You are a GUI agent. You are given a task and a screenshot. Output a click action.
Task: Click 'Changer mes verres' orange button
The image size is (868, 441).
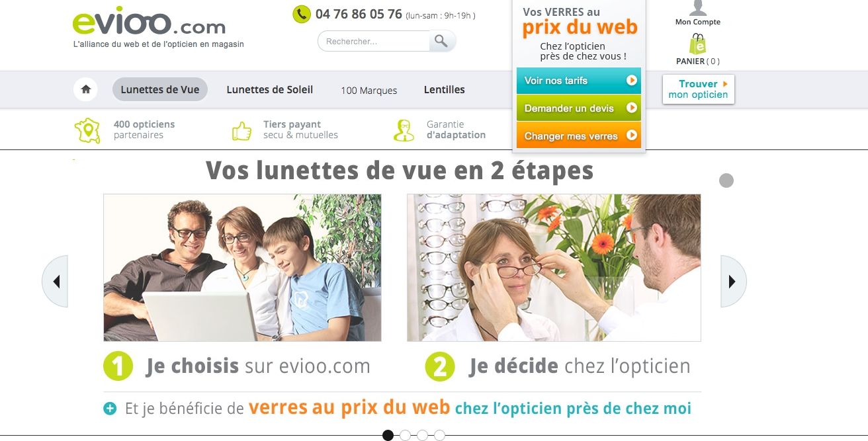pos(579,136)
